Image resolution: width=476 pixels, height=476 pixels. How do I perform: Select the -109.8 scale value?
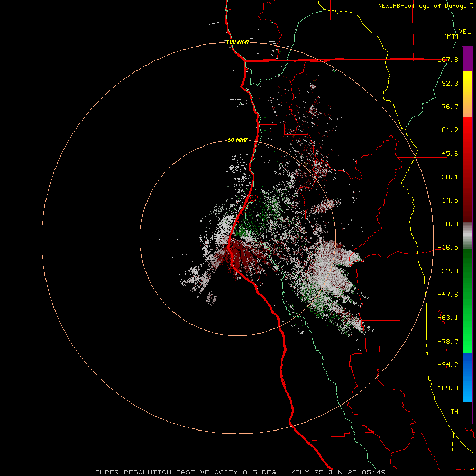[x=446, y=388]
